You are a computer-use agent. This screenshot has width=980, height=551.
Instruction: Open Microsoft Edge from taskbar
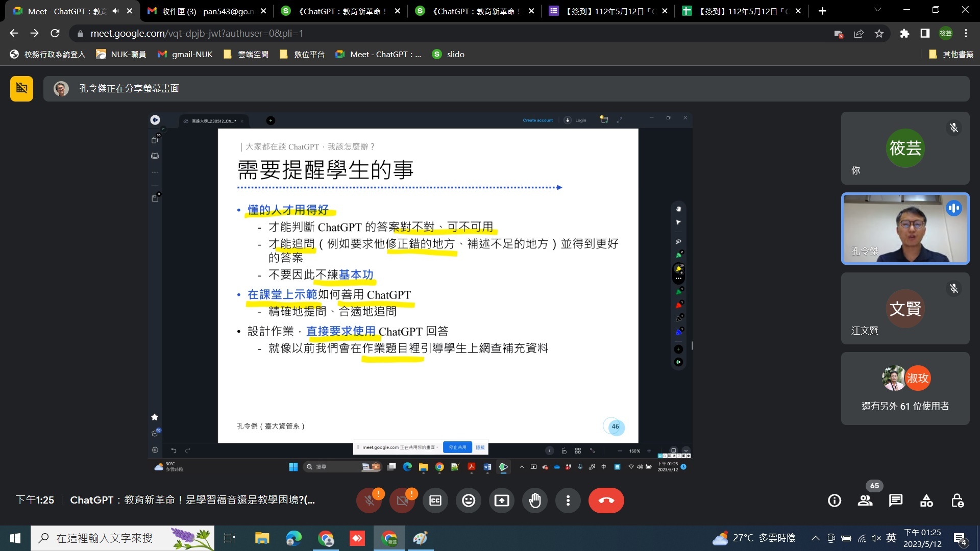pos(294,538)
